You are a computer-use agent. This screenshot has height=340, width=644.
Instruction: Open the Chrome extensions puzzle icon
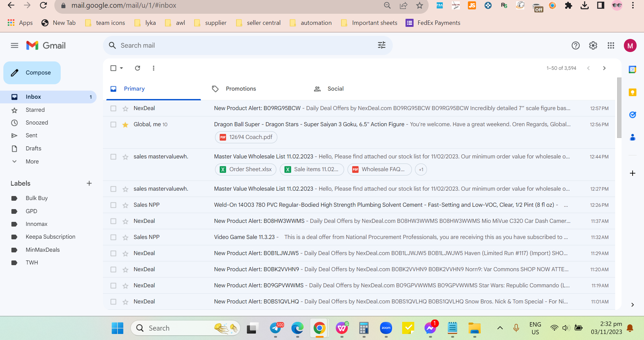[569, 5]
